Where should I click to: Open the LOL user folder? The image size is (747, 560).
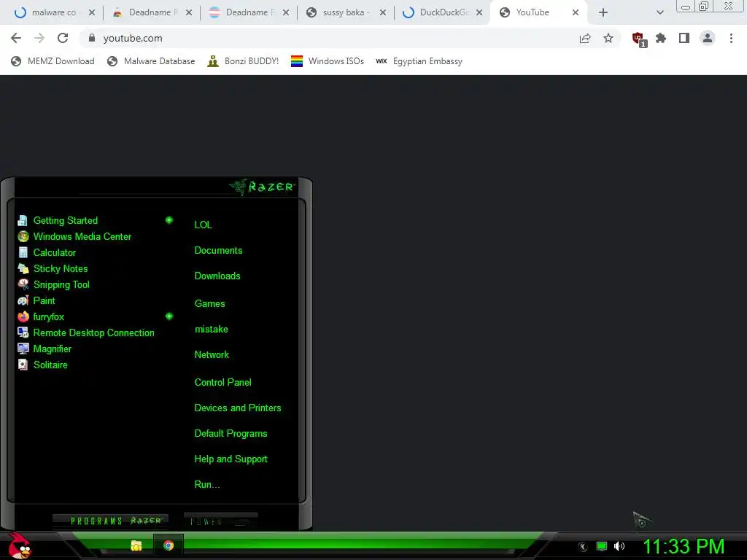point(203,225)
